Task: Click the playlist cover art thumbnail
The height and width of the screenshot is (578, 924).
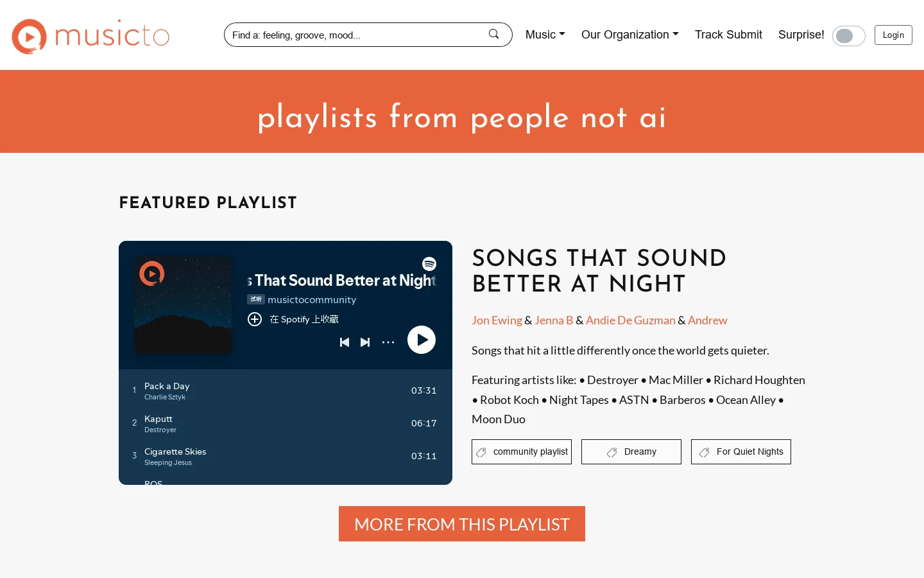Action: [183, 305]
